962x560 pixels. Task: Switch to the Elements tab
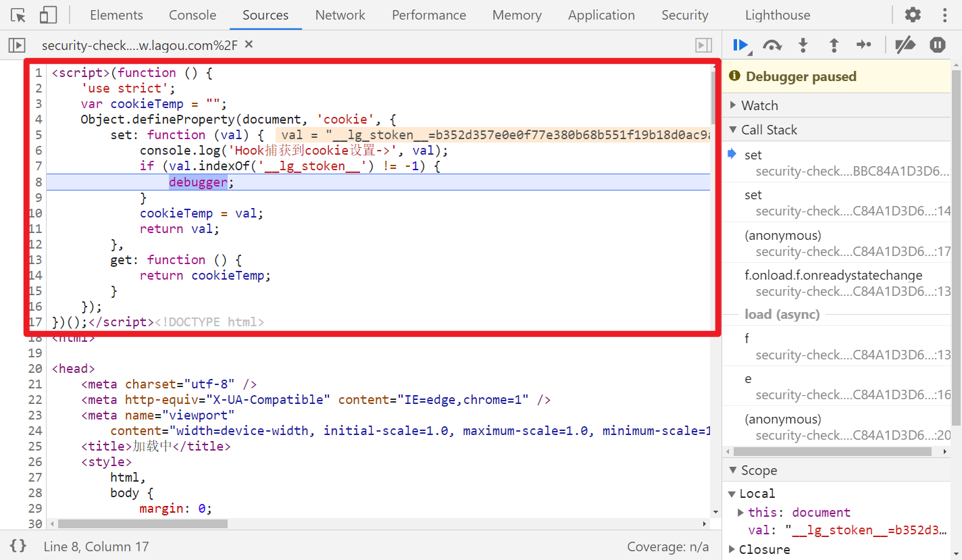(x=116, y=15)
